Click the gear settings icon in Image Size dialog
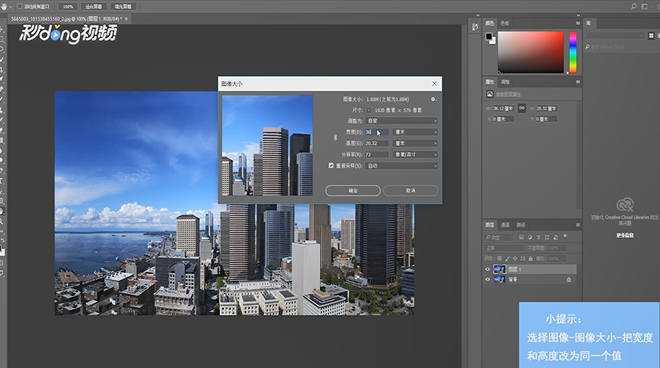The image size is (660, 368). [x=433, y=99]
